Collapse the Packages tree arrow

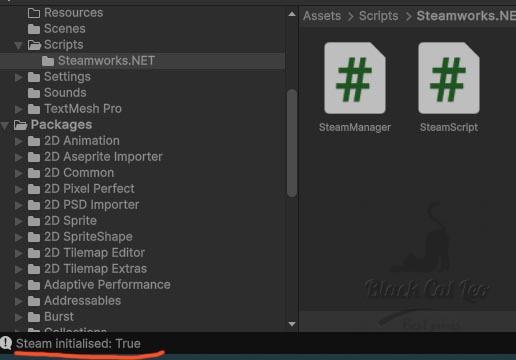(x=5, y=126)
